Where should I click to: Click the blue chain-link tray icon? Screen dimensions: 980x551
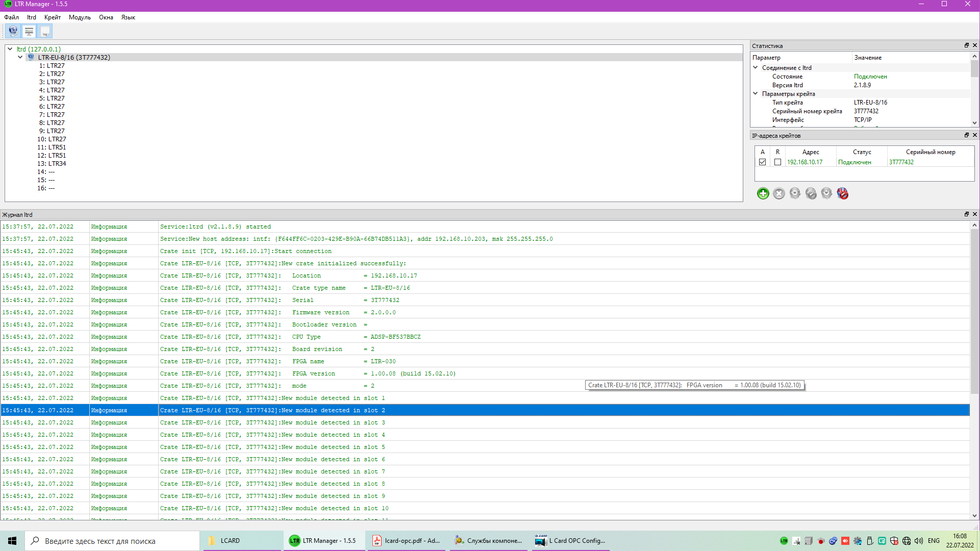tap(833, 541)
